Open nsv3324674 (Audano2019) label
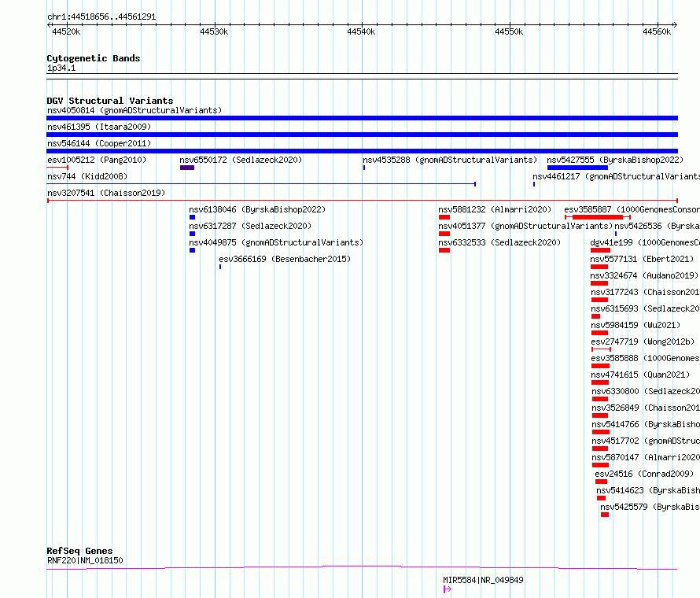The height and width of the screenshot is (598, 700). tap(644, 275)
